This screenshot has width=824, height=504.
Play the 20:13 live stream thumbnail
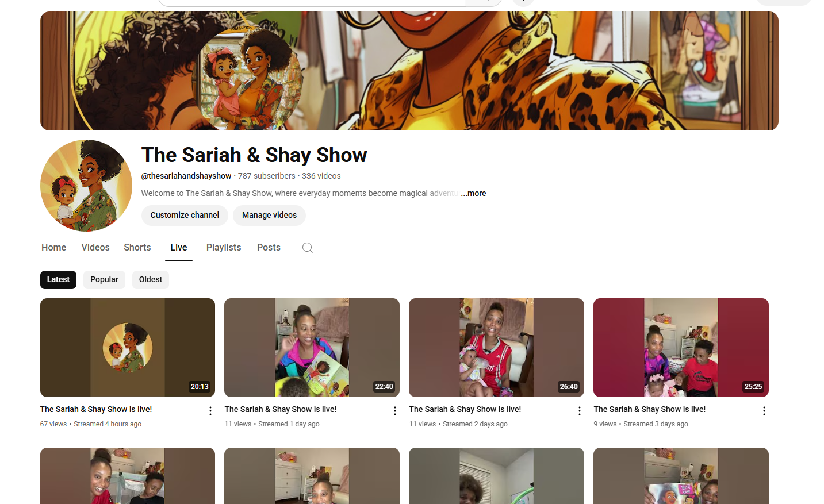(128, 348)
